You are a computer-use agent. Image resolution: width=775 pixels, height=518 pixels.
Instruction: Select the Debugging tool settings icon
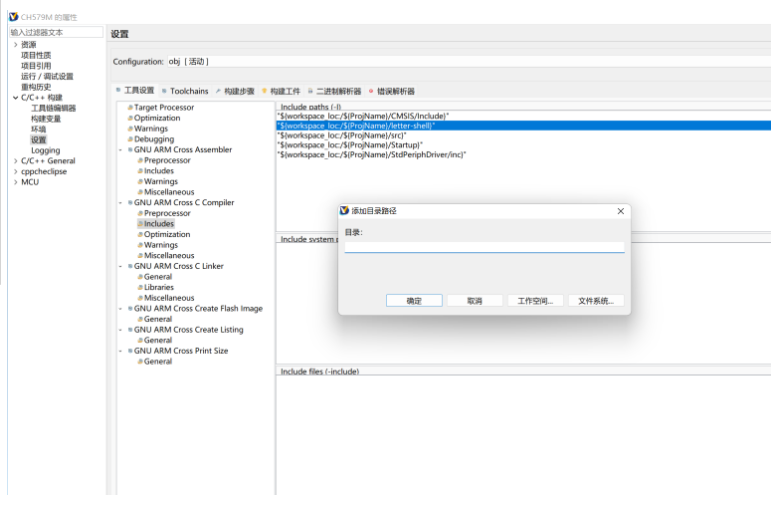point(130,139)
